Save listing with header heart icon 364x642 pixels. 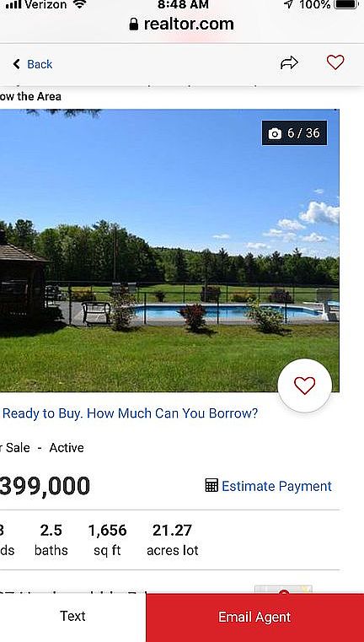point(335,62)
